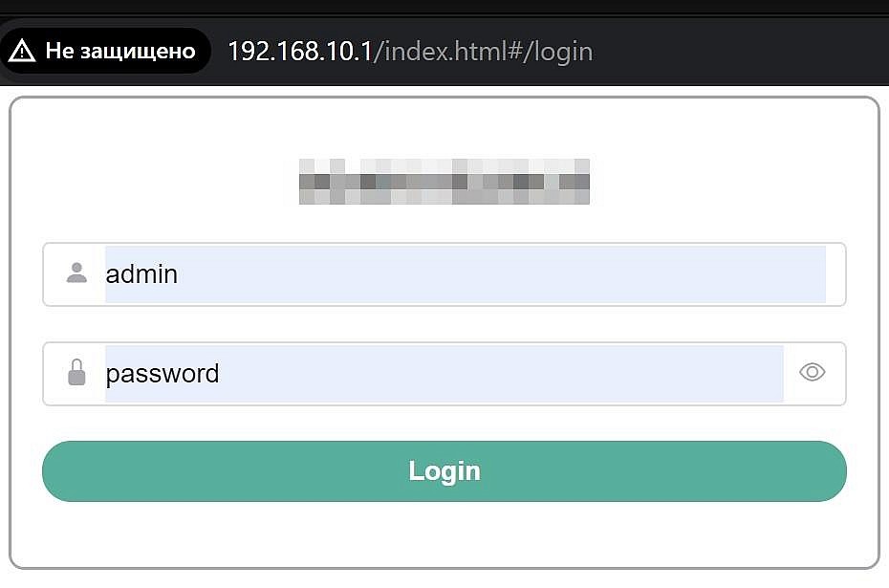Click empty space right of 'admin' text

pyautogui.click(x=502, y=274)
